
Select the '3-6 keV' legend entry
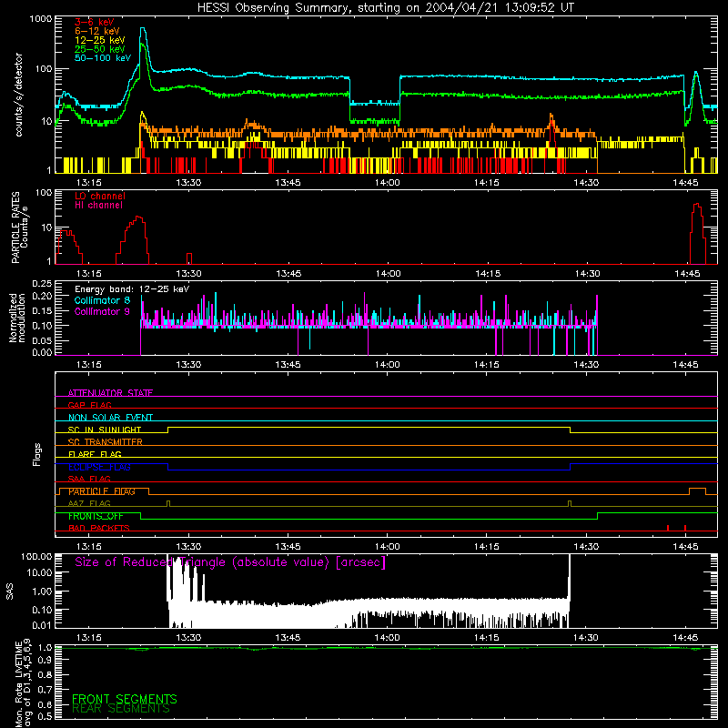[95, 22]
